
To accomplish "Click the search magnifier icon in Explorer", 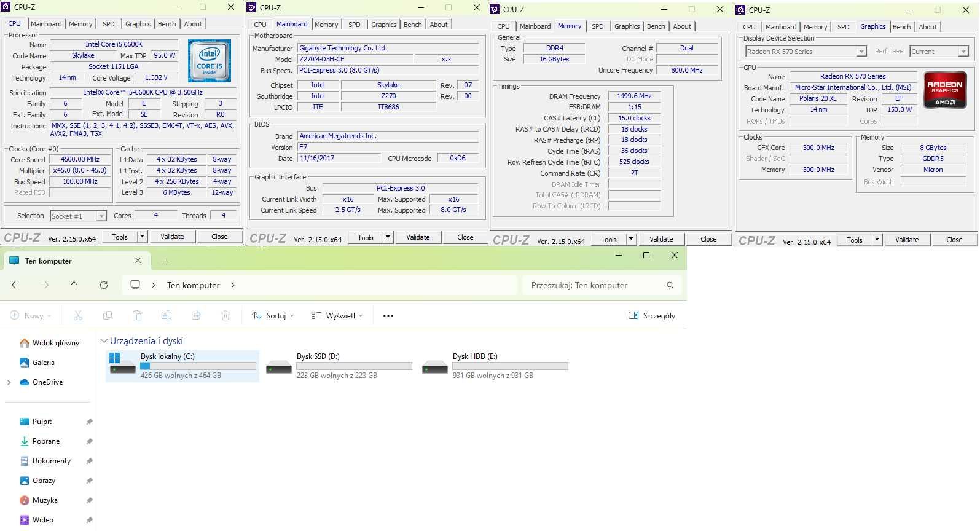I will point(670,285).
